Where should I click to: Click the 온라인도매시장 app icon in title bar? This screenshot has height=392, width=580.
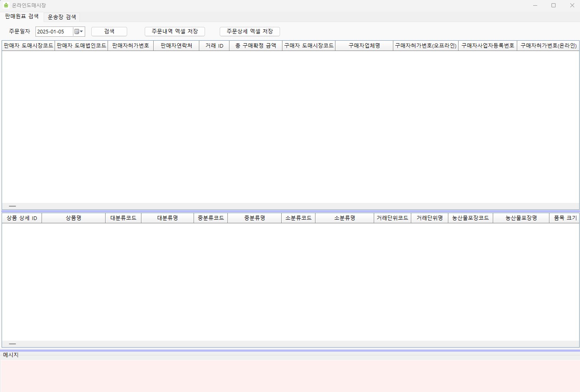click(x=6, y=5)
